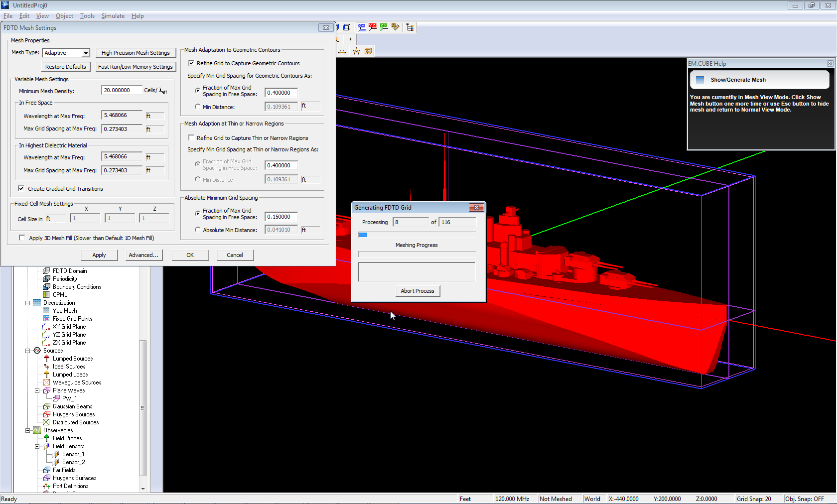Collapse the Field Sensors tree node
Screen dimensions: 837x504
click(37, 446)
